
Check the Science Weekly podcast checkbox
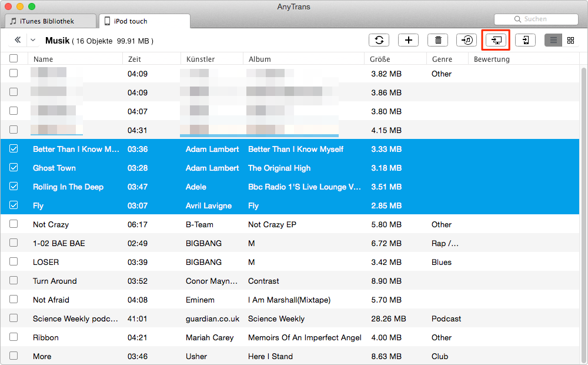pyautogui.click(x=14, y=318)
